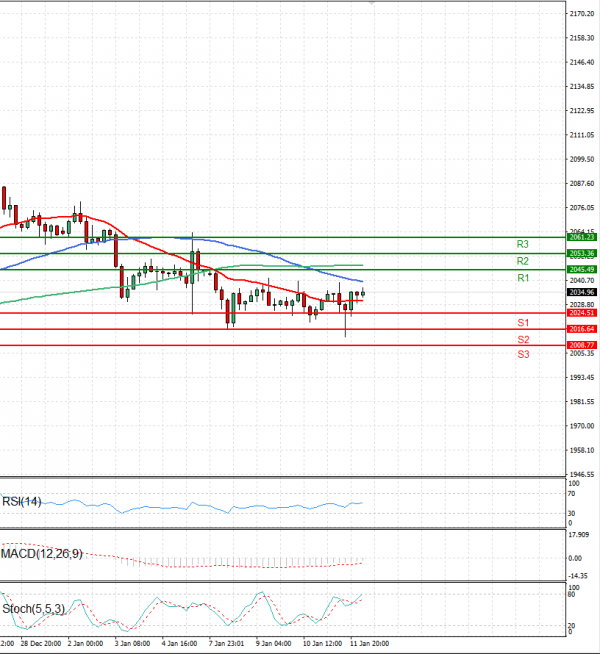This screenshot has height=654, width=600.
Task: Click the 7 Jan 23:01 time label
Action: click(226, 644)
